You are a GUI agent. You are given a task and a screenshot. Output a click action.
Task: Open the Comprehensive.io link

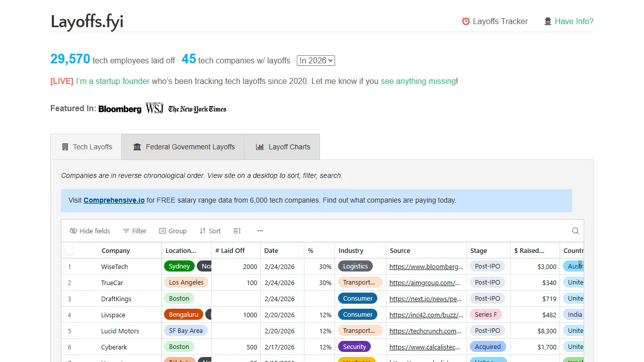coord(114,200)
